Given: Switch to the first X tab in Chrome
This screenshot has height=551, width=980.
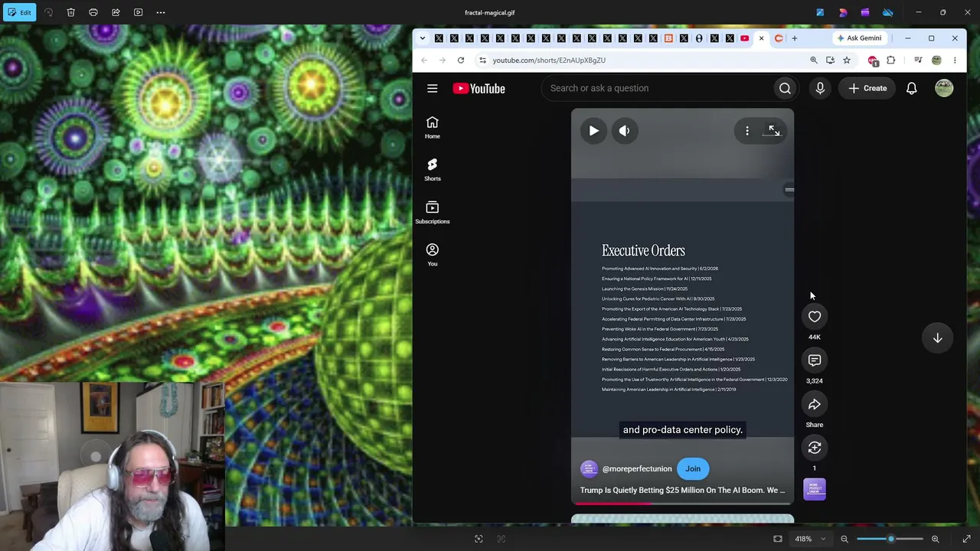Looking at the screenshot, I should point(439,38).
